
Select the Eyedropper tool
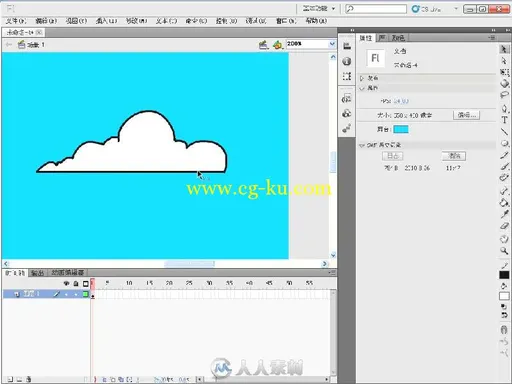(504, 214)
